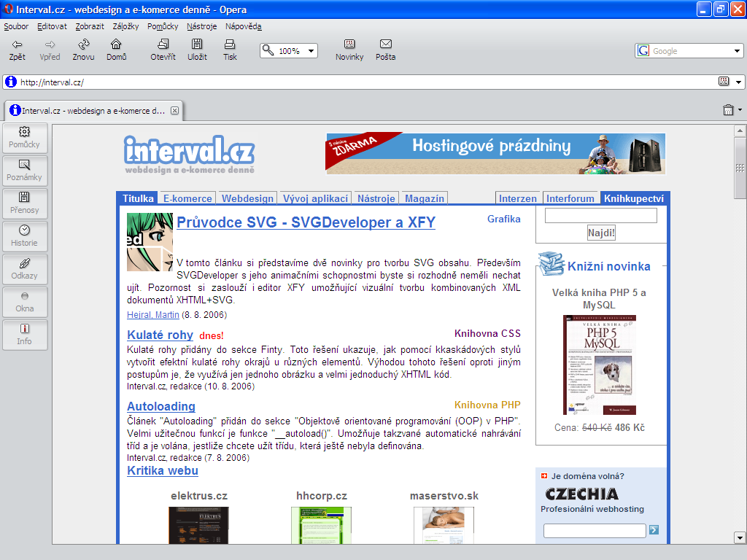The image size is (747, 560).
Task: Open the Pomůcky menu in menu bar
Action: (x=163, y=26)
